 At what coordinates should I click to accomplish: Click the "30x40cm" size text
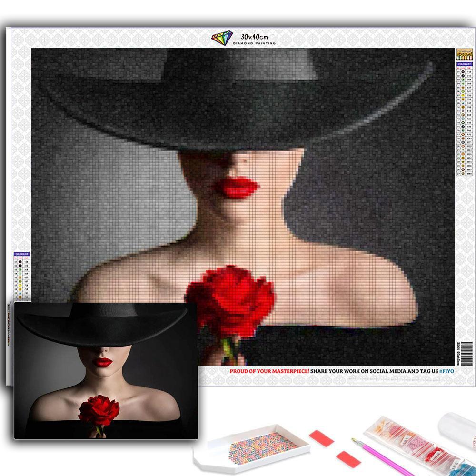(254, 37)
